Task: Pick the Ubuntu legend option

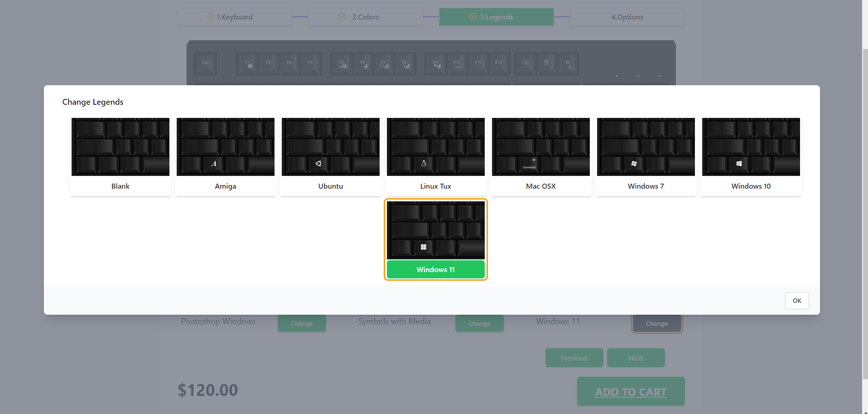Action: click(331, 156)
